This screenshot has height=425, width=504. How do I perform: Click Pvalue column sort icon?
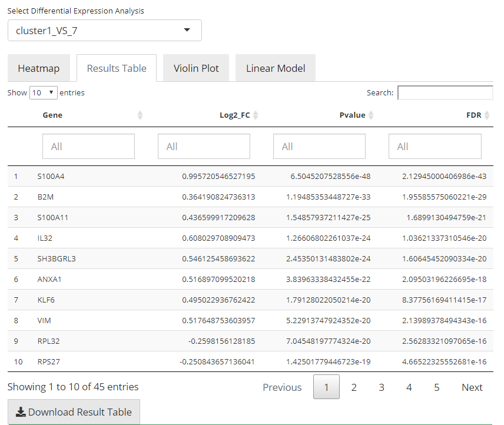pyautogui.click(x=371, y=115)
